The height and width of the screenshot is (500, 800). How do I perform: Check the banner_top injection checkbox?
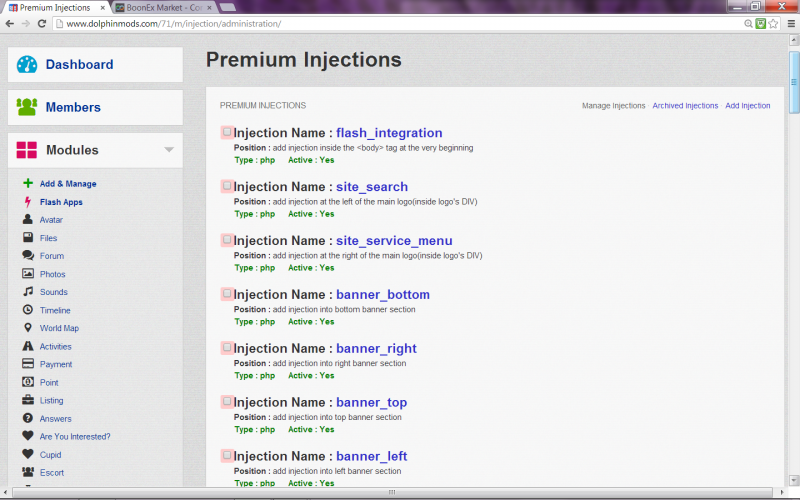[227, 402]
